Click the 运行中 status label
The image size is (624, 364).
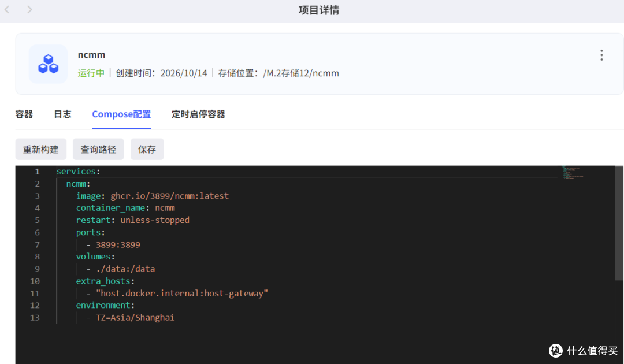pos(91,73)
